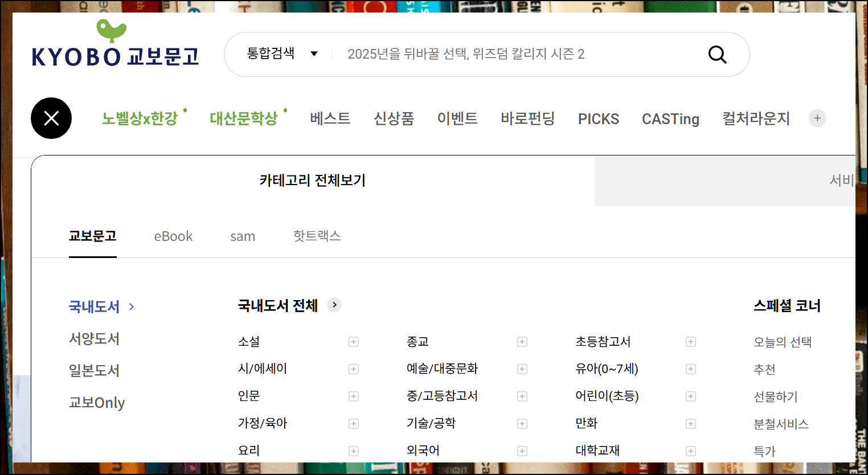Open the 종교 category link
Screen dimensions: 868x475
click(x=417, y=341)
